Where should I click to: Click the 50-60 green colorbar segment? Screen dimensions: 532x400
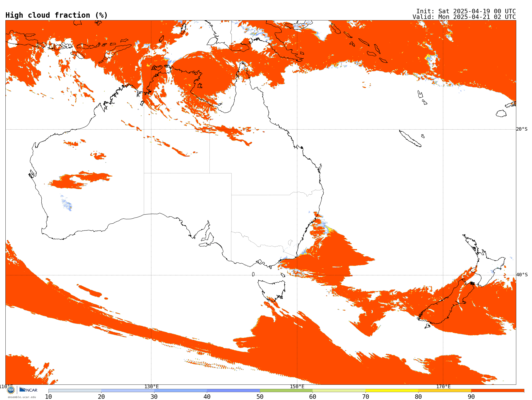tap(286, 390)
